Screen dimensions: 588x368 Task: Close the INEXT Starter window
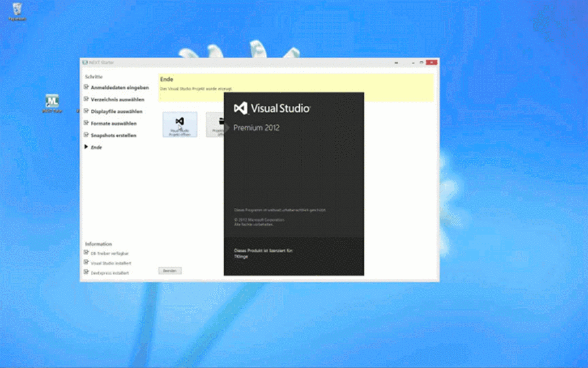431,62
